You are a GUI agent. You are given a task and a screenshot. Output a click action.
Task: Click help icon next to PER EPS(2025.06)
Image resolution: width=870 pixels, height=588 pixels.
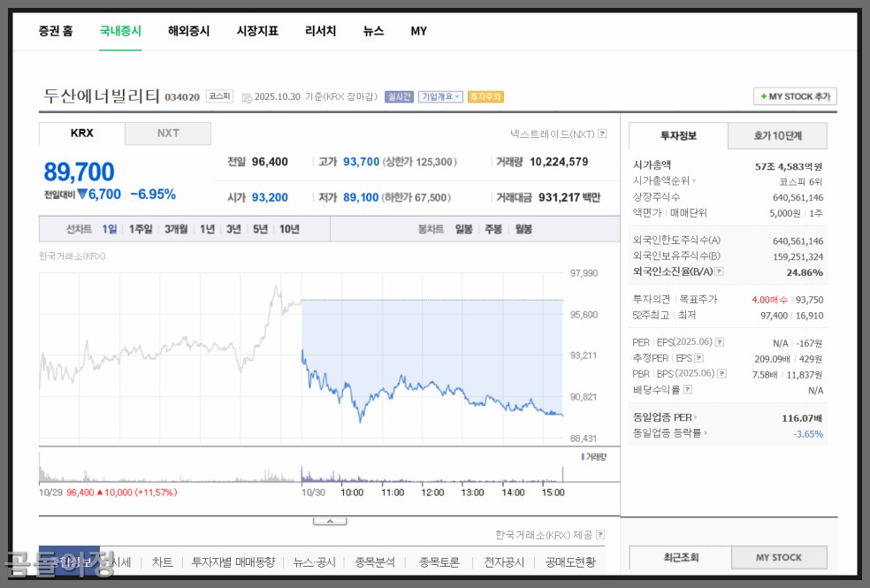[720, 342]
